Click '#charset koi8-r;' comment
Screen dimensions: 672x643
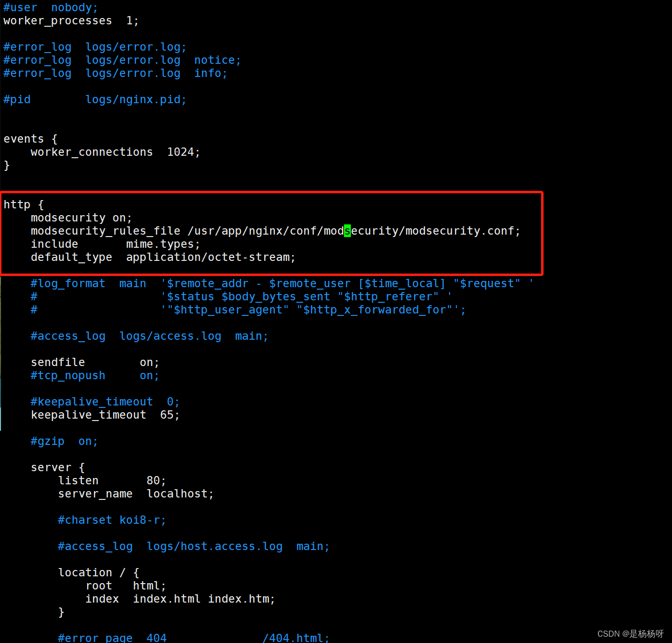(112, 520)
